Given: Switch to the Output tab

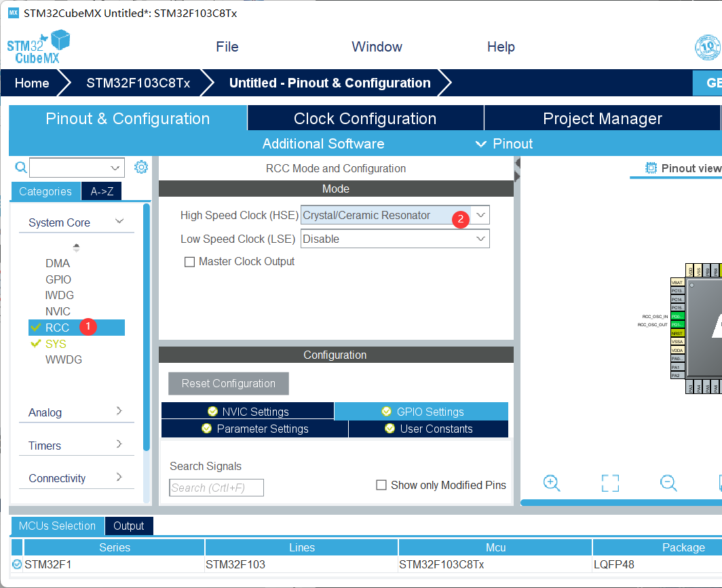Looking at the screenshot, I should pos(128,526).
